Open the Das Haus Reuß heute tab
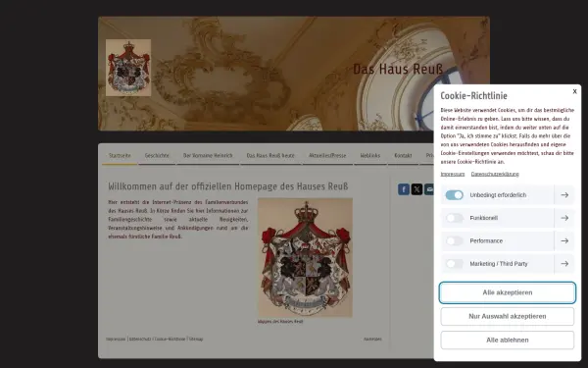 270,155
